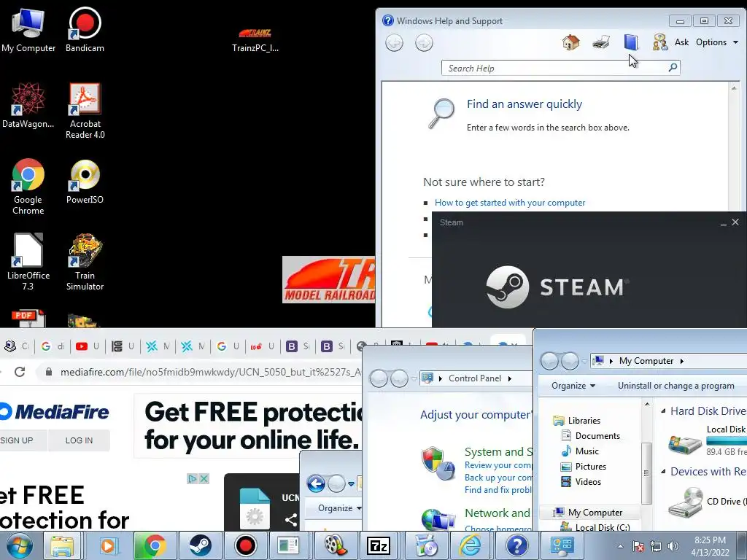This screenshot has width=747, height=560.
Task: Click My Computer breadcrumb in Explorer address bar
Action: pyautogui.click(x=646, y=361)
